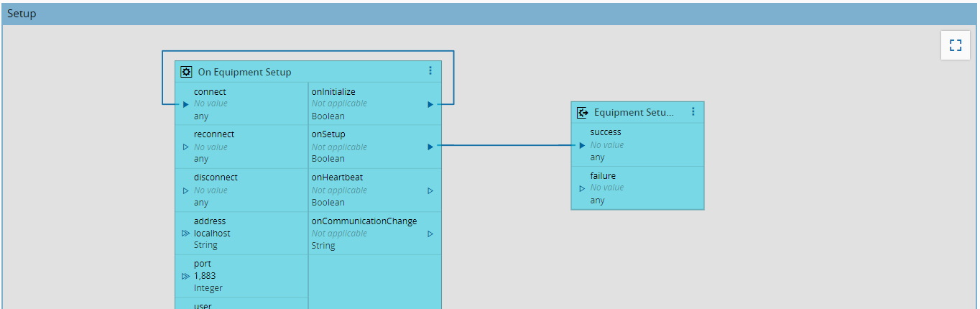The image size is (980, 309).
Task: Select the address value localhost
Action: click(212, 234)
